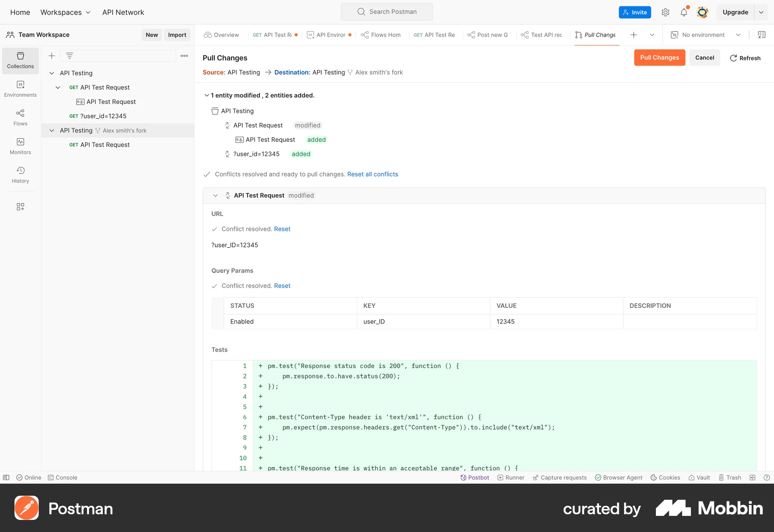Select the Pull Changes tab
The height and width of the screenshot is (532, 774).
[x=596, y=35]
